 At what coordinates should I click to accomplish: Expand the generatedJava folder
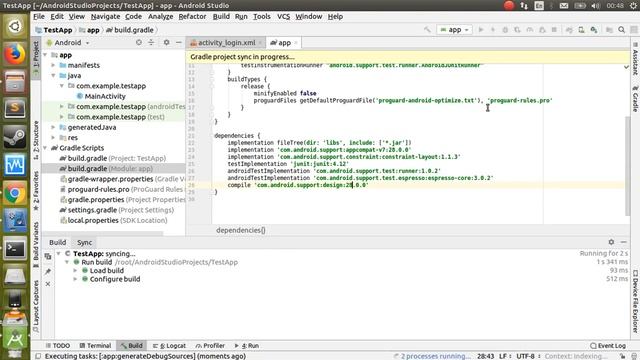53,127
